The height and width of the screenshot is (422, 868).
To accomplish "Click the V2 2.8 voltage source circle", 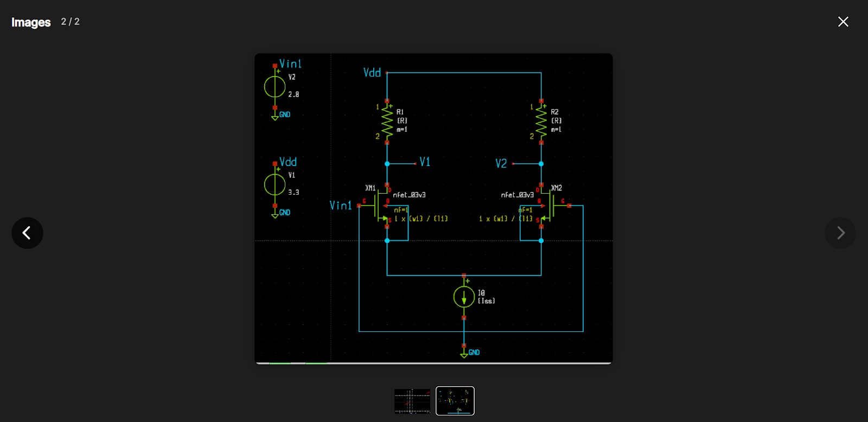I will [x=275, y=87].
